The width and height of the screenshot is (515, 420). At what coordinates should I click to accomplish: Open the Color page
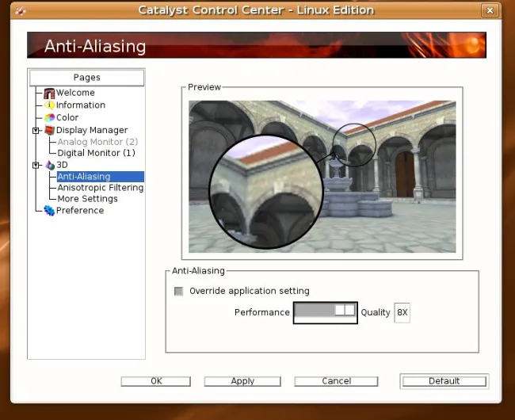pos(67,117)
